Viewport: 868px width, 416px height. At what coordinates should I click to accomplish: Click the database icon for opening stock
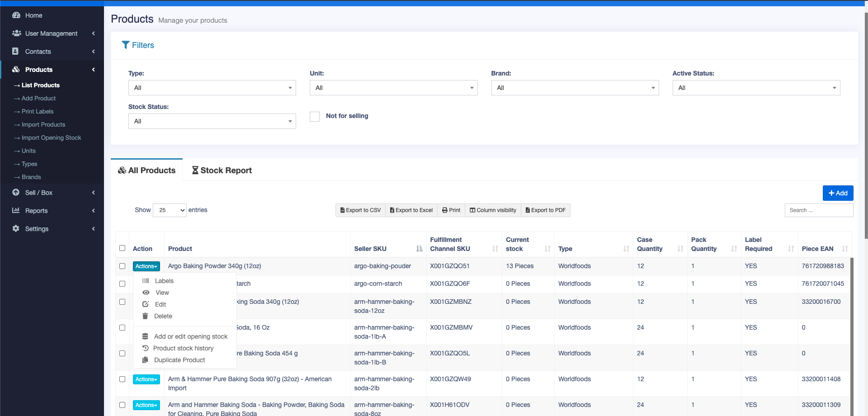pyautogui.click(x=145, y=336)
